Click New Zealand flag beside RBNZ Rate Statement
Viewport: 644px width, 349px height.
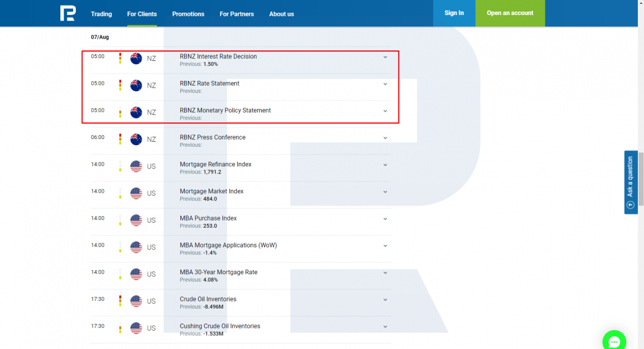[x=136, y=85]
